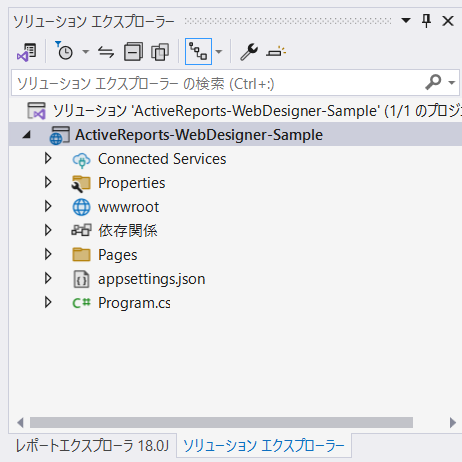462x462 pixels.
Task: Click the Pages folder icon
Action: tap(81, 255)
